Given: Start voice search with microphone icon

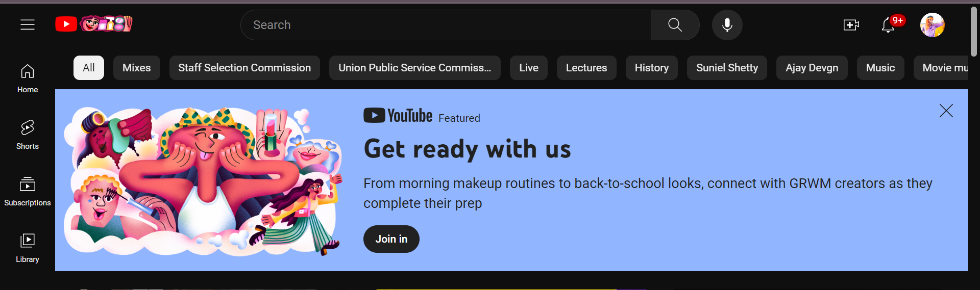Looking at the screenshot, I should pyautogui.click(x=727, y=25).
